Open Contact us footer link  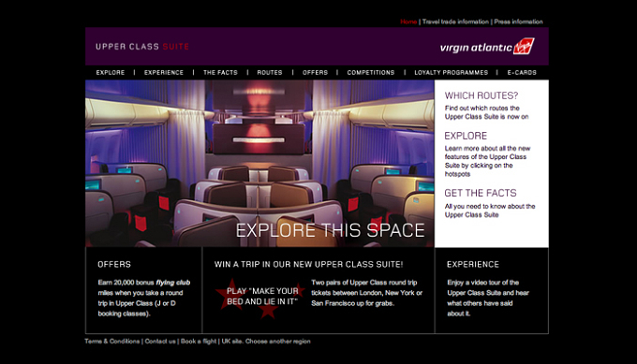(x=160, y=342)
